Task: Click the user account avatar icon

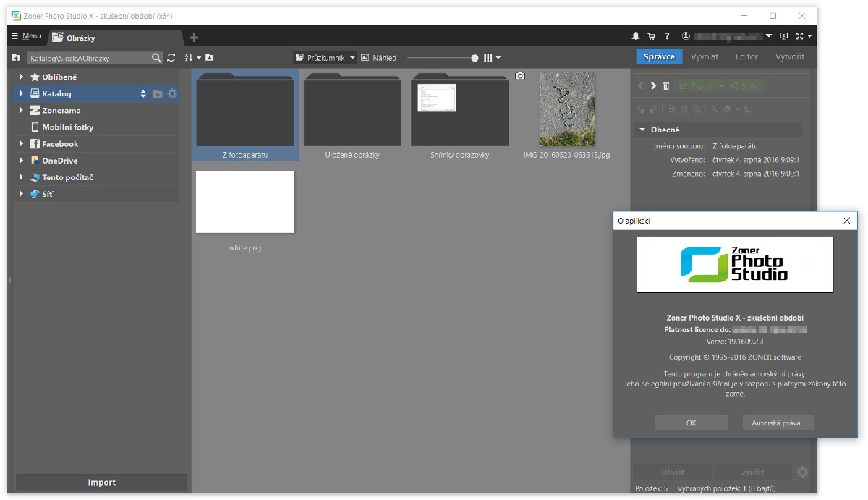Action: (x=686, y=36)
